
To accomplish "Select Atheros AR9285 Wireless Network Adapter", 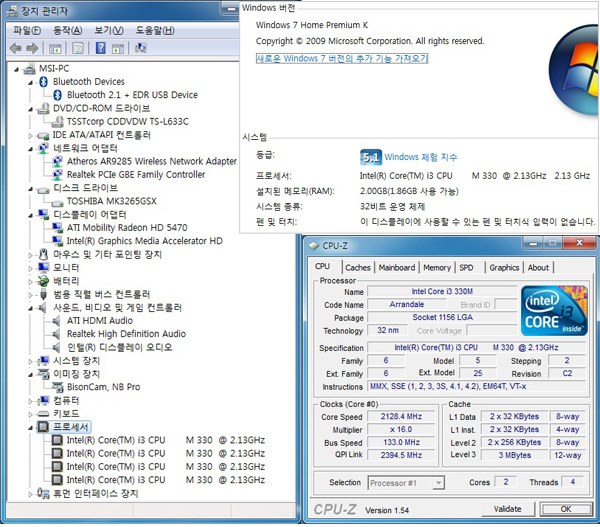I will pyautogui.click(x=152, y=162).
